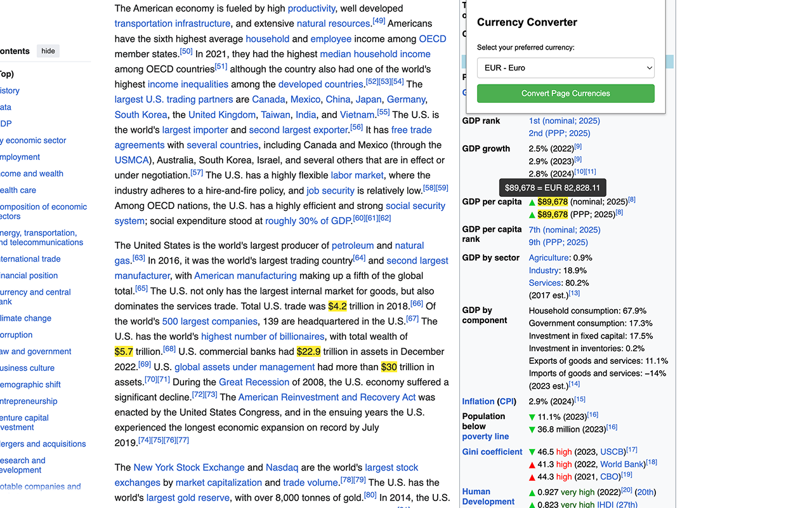The height and width of the screenshot is (508, 812).
Task: Click the highlighted $22.9 trillion bank assets value
Action: 308,351
